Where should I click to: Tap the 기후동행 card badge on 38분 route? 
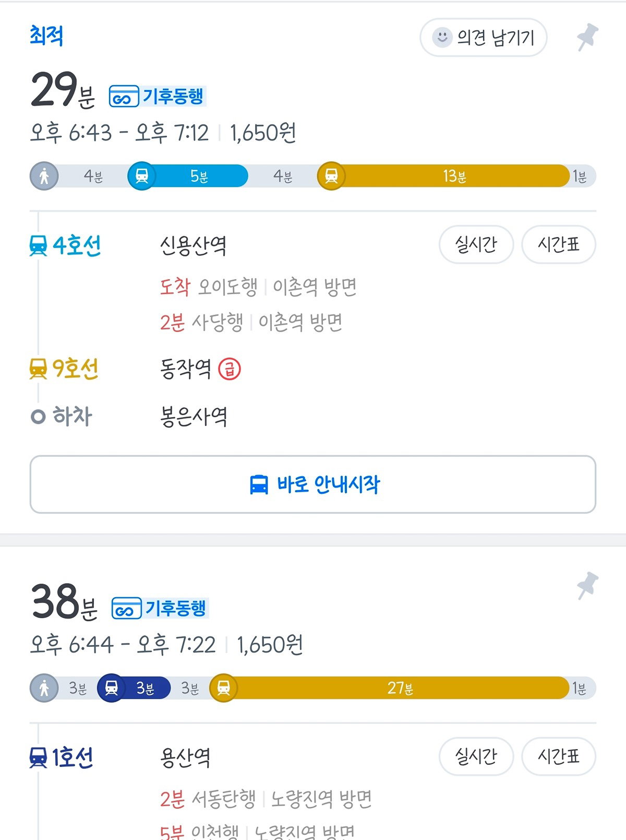(x=160, y=608)
